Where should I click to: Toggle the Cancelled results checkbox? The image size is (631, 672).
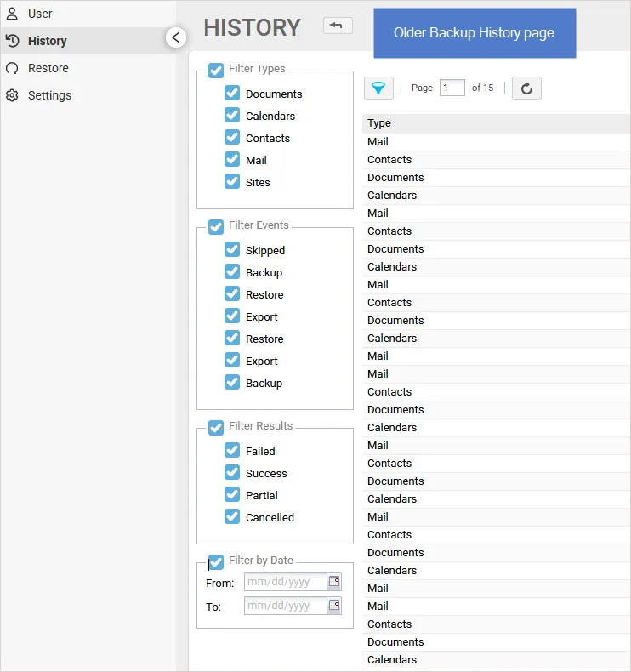(x=232, y=516)
